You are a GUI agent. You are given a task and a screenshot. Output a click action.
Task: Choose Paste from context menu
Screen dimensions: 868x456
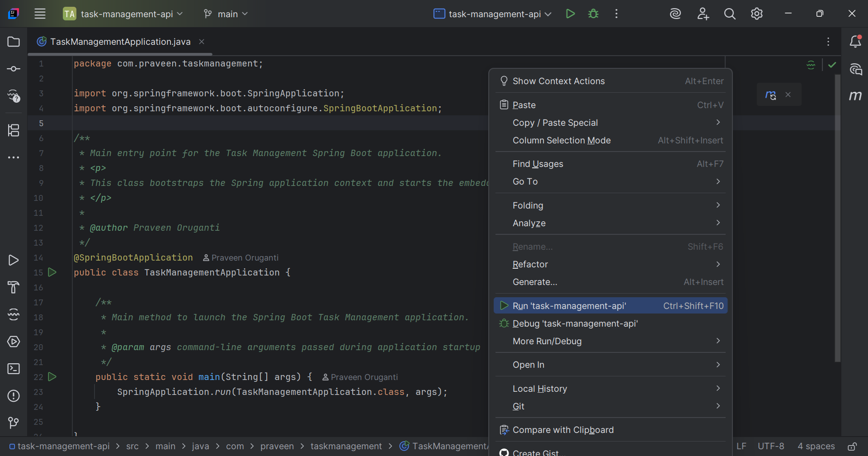coord(610,105)
